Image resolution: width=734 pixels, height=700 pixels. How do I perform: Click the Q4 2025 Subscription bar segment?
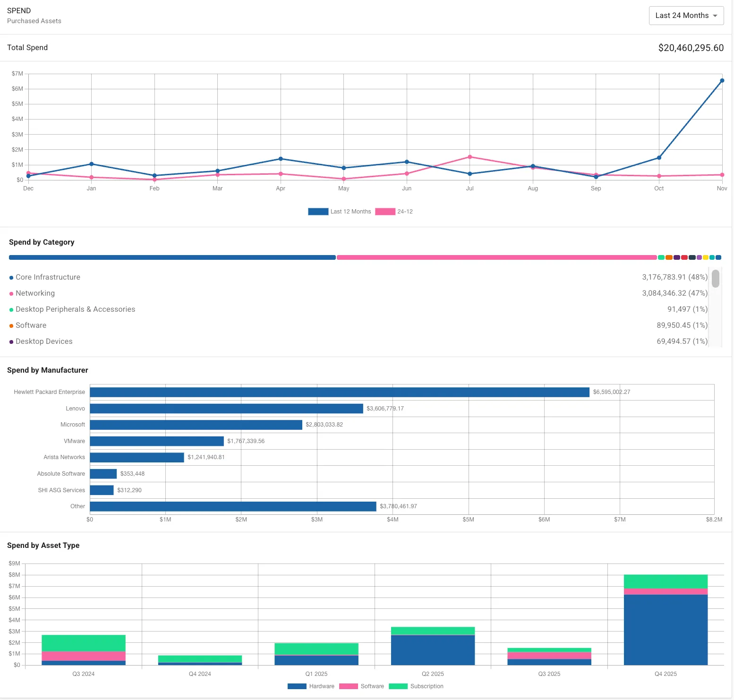[666, 581]
